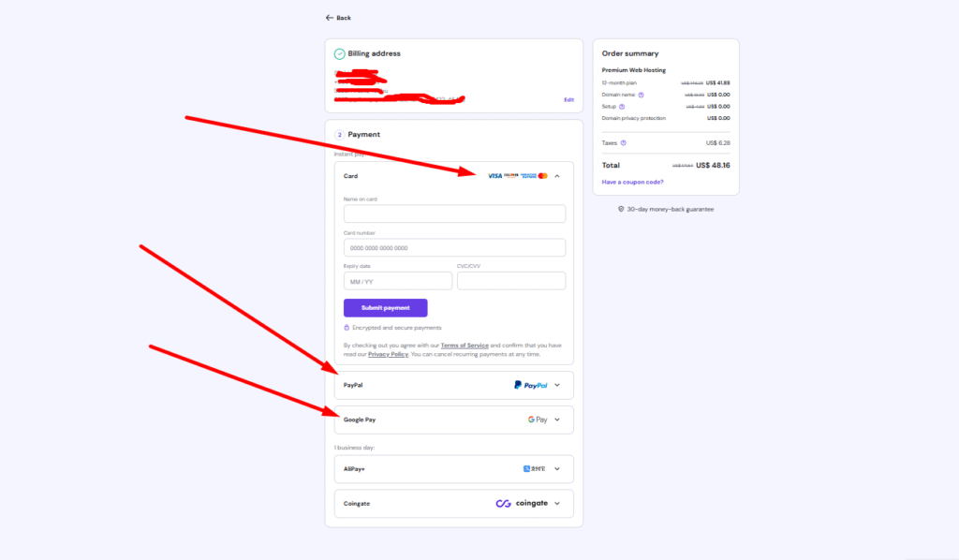The height and width of the screenshot is (560, 959).
Task: Click the Google Pay logo
Action: click(538, 420)
